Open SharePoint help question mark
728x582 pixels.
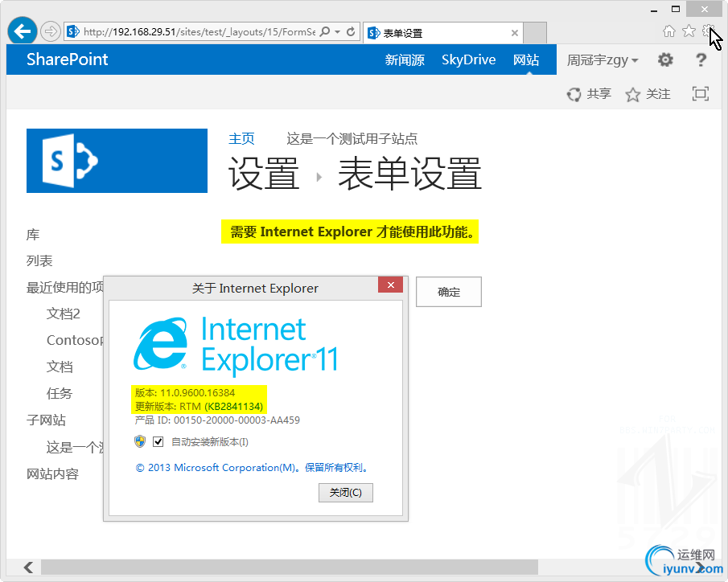701,59
